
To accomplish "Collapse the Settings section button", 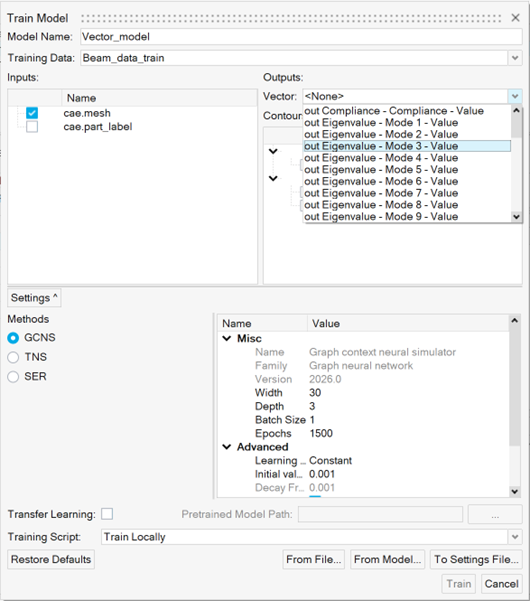I will [34, 298].
